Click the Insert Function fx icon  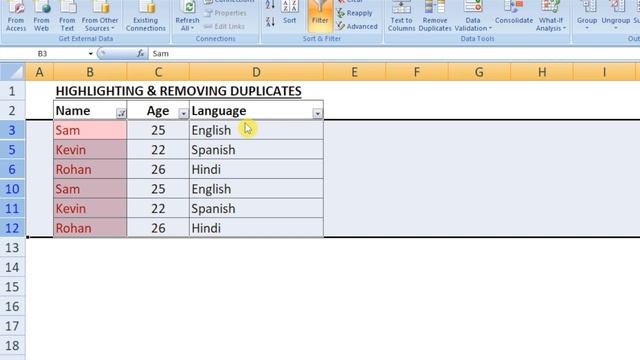pos(140,53)
